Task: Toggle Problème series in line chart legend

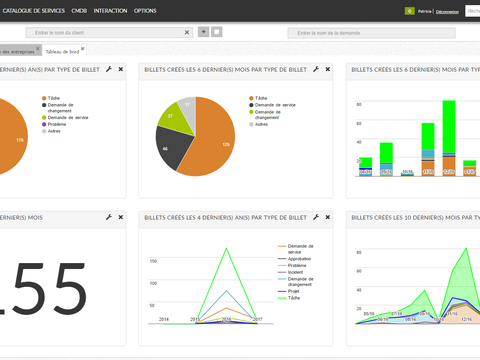Action: 292,265
